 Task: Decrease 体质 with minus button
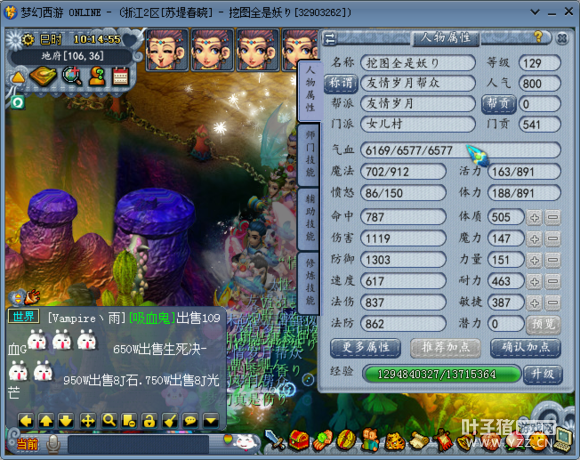coord(553,217)
